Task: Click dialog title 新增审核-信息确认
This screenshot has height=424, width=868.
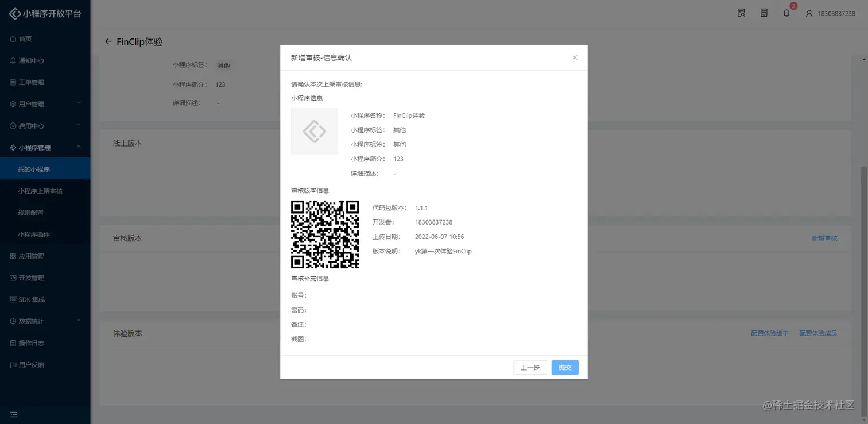Action: (x=321, y=58)
